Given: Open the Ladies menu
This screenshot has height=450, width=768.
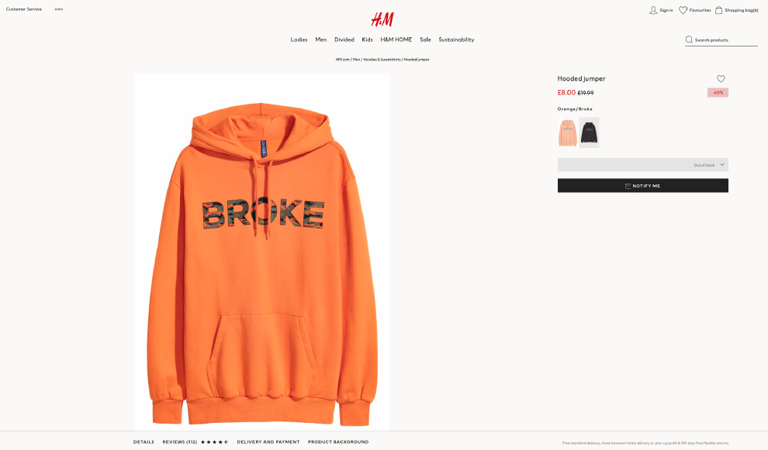Looking at the screenshot, I should 299,40.
